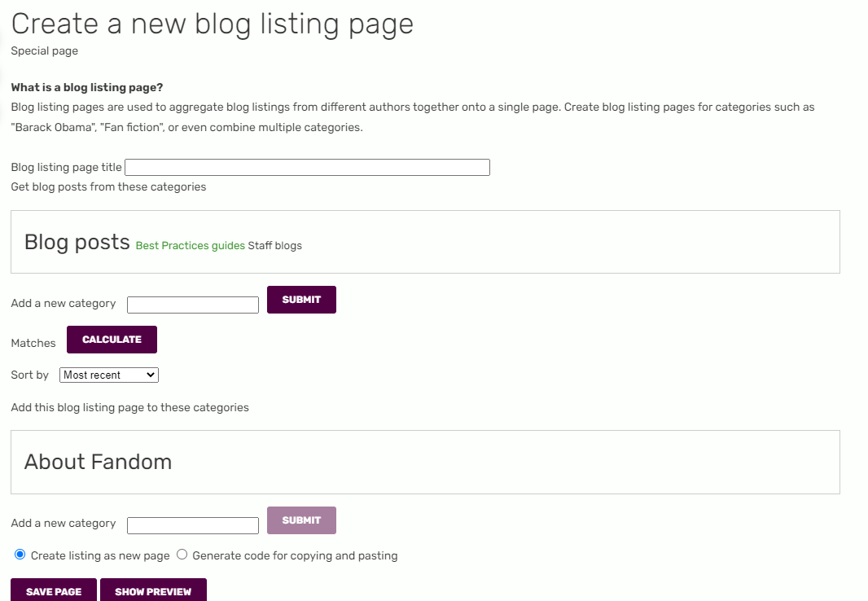Image resolution: width=868 pixels, height=601 pixels.
Task: Click the What is a blog listing page heading
Action: tap(87, 88)
